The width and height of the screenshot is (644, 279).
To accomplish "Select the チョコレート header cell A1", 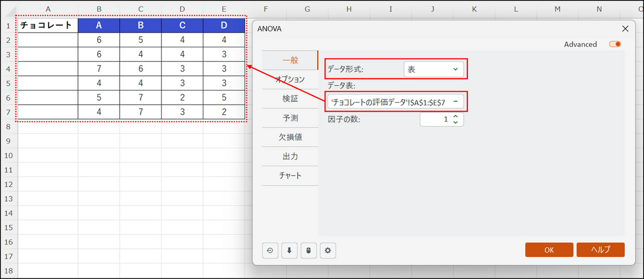I will (47, 25).
